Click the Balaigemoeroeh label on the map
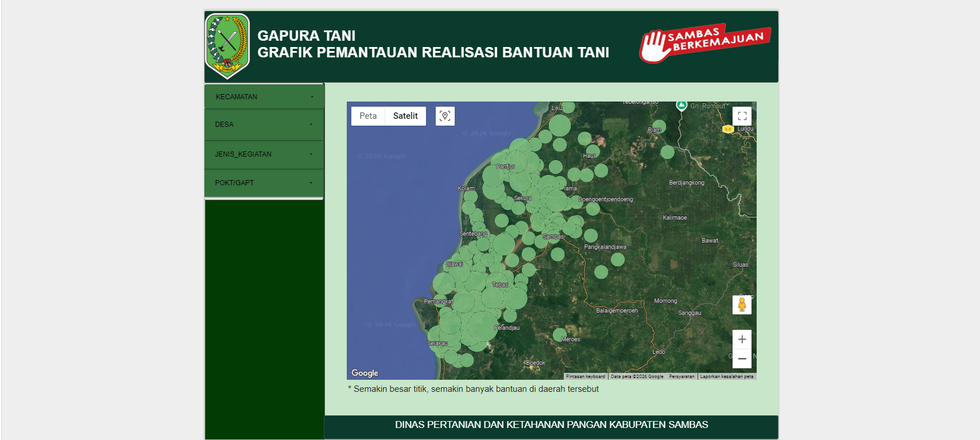Screen dimensions: 980x440 tap(617, 310)
